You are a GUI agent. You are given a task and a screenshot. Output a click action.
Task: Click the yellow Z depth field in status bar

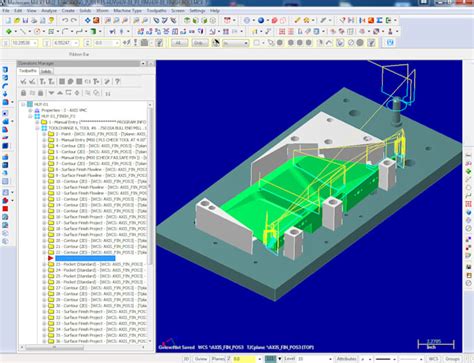(244, 359)
